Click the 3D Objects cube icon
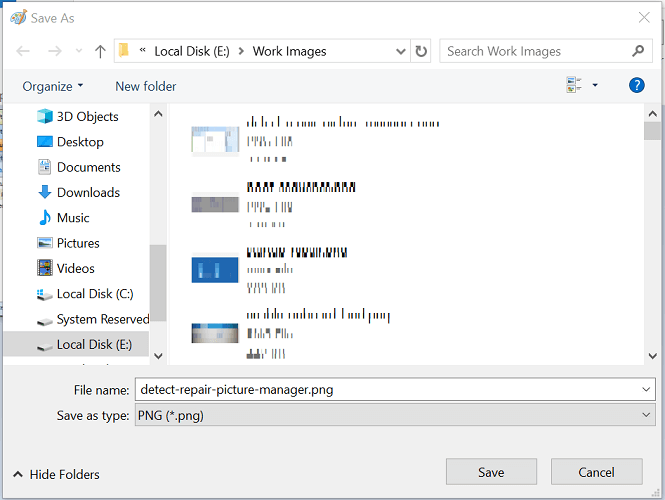Screen dimensions: 665x500 point(45,116)
